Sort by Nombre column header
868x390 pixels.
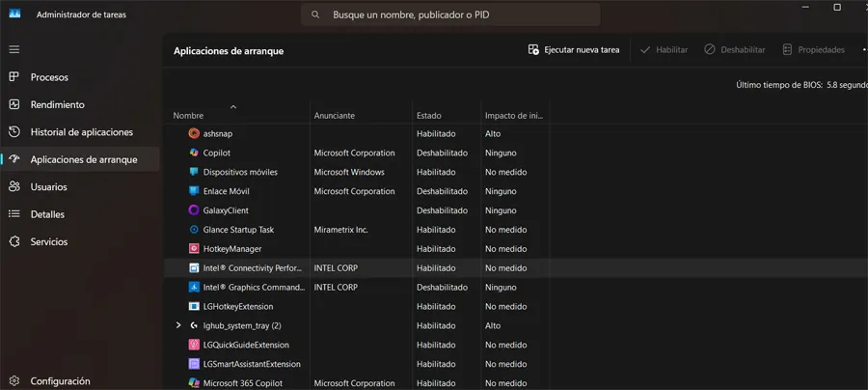(189, 116)
